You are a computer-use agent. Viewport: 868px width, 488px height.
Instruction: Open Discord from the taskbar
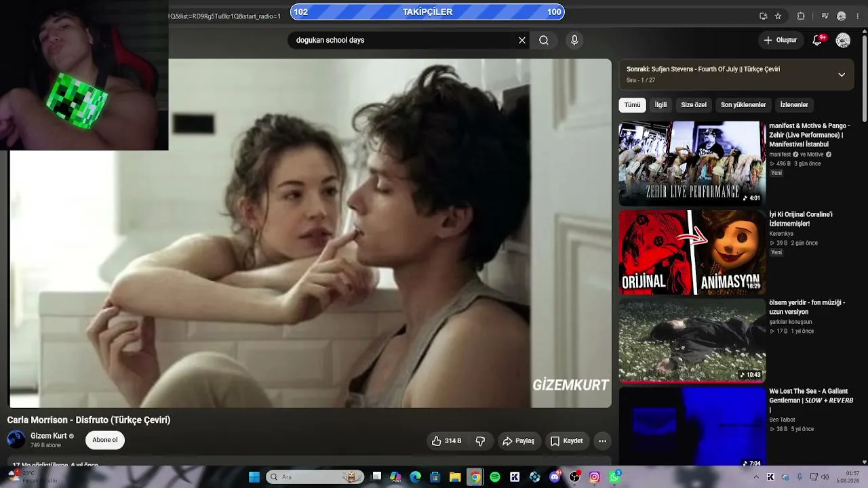click(x=555, y=477)
